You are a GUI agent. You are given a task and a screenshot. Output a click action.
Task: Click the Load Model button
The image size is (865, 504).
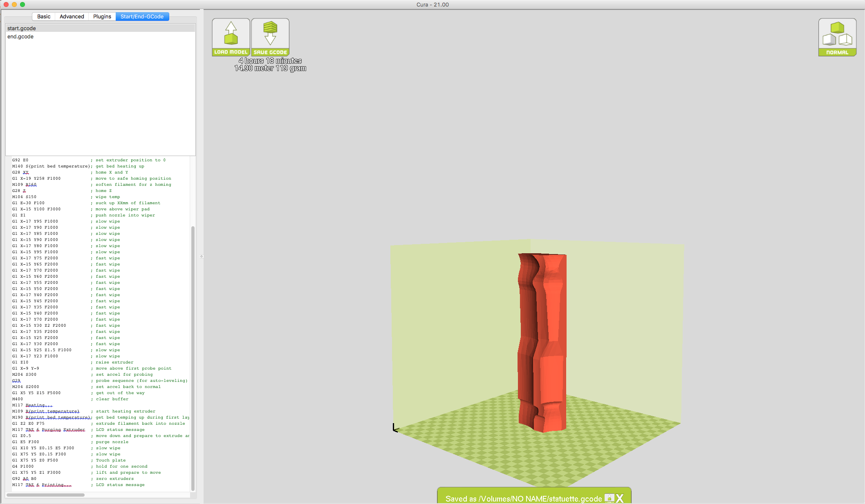[231, 37]
